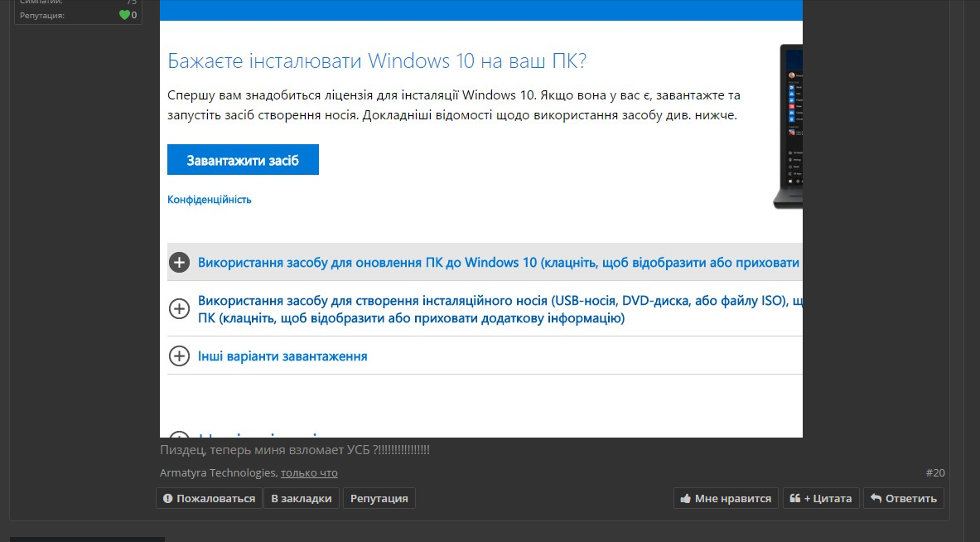Like the post with Мне нравится
Viewport: 980px width, 542px height.
pos(726,498)
